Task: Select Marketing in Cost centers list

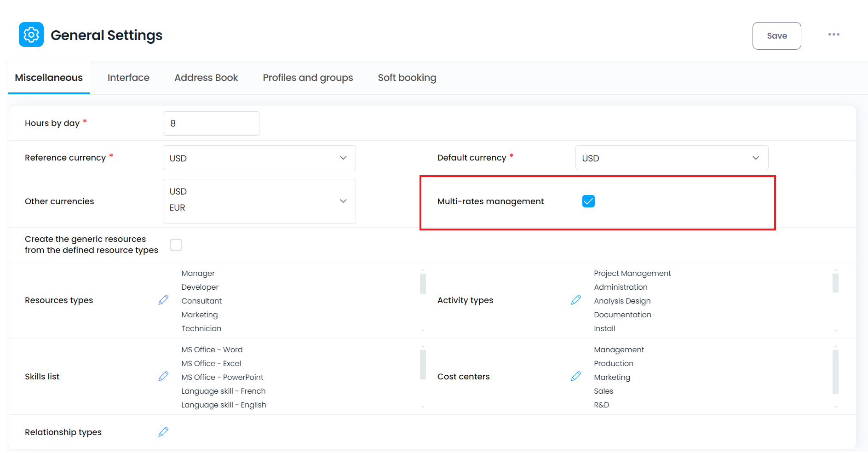Action: click(x=612, y=377)
